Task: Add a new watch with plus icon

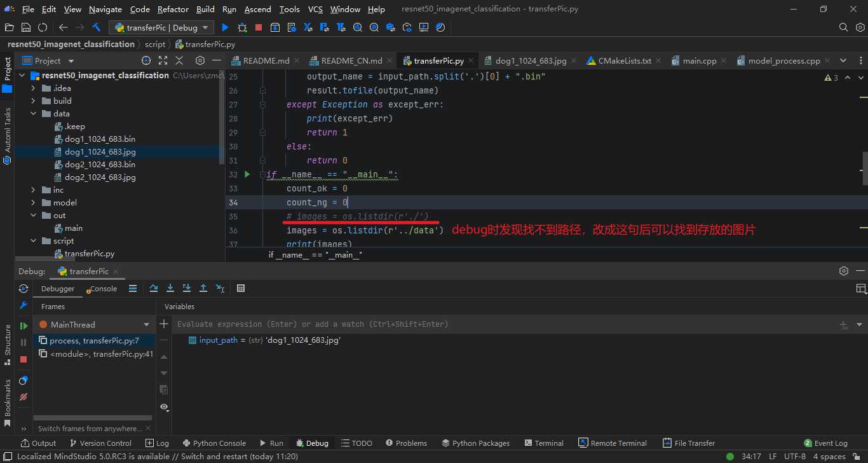Action: [164, 324]
